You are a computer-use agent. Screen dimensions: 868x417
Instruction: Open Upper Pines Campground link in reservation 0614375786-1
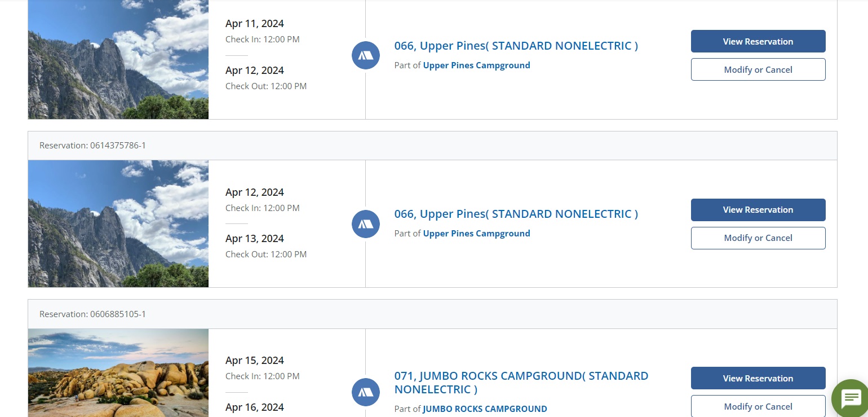pyautogui.click(x=476, y=234)
